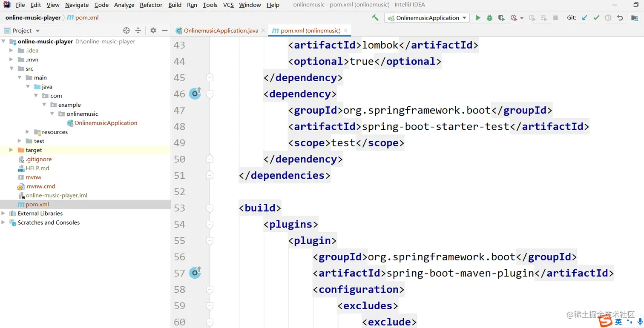Image resolution: width=644 pixels, height=328 pixels.
Task: Hide the Project tool window
Action: coord(165,30)
